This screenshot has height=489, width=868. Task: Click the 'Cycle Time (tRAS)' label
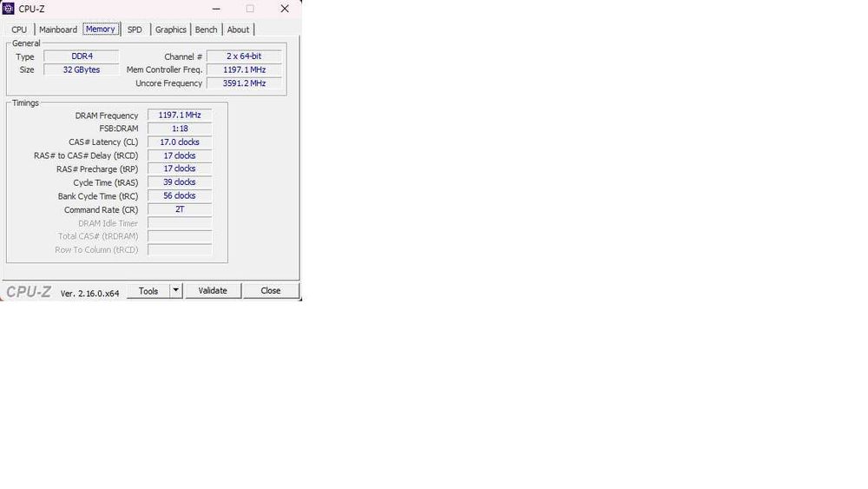[x=106, y=182]
